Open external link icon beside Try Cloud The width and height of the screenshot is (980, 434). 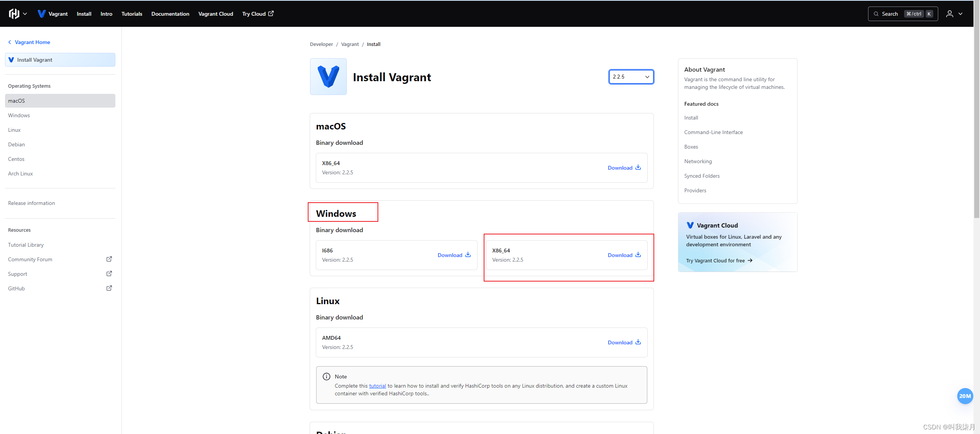(271, 13)
